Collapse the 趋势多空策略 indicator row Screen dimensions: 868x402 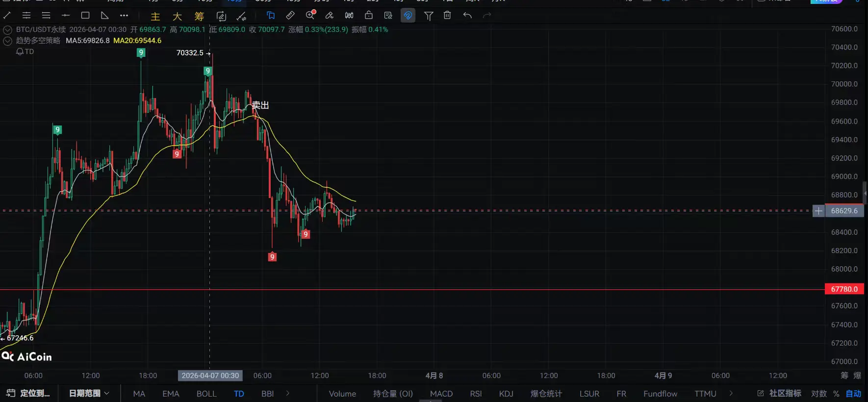point(7,41)
